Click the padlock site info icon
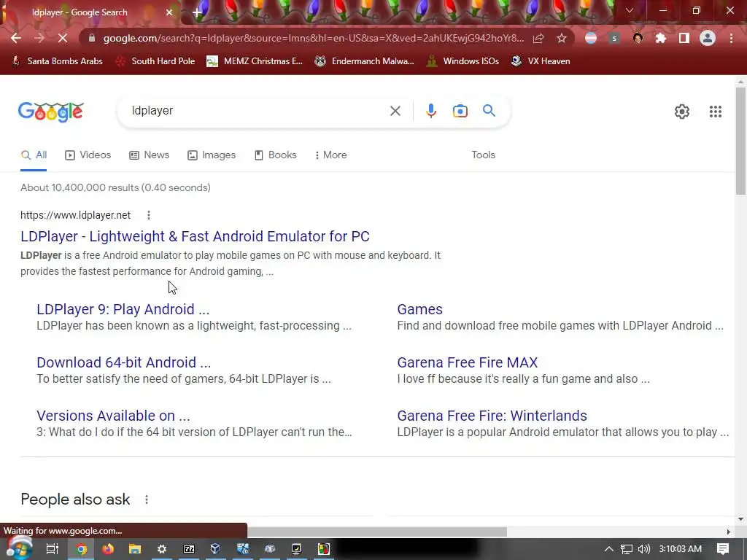 point(92,38)
